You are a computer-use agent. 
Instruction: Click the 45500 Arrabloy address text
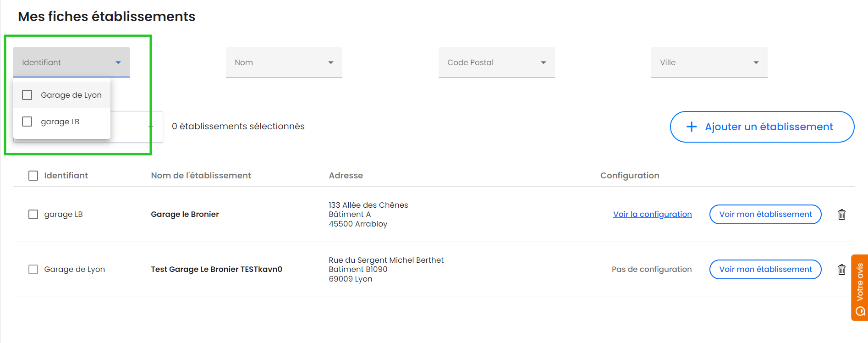coord(358,224)
